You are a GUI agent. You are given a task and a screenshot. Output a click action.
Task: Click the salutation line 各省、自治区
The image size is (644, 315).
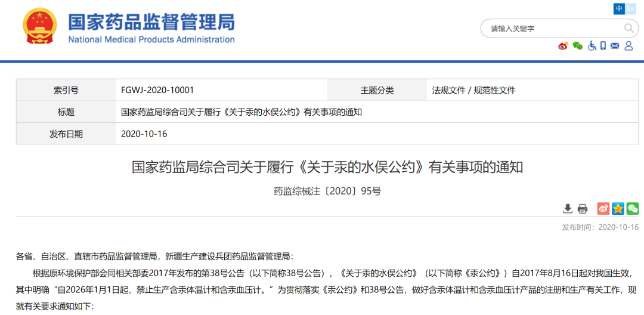point(155,257)
